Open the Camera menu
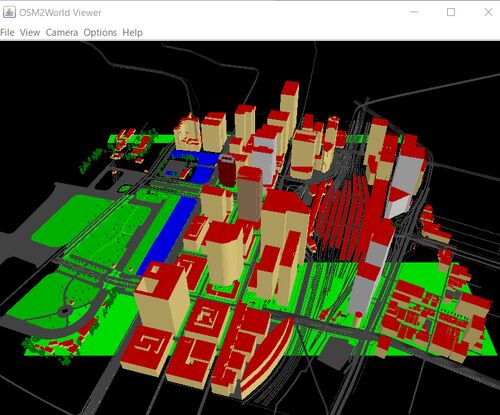Image resolution: width=500 pixels, height=415 pixels. coord(62,32)
